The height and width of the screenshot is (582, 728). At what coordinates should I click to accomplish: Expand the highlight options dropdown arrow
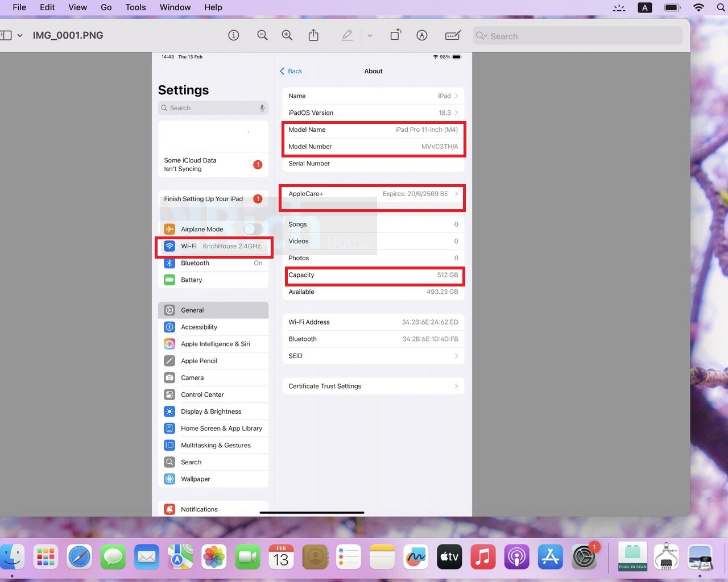tap(370, 36)
